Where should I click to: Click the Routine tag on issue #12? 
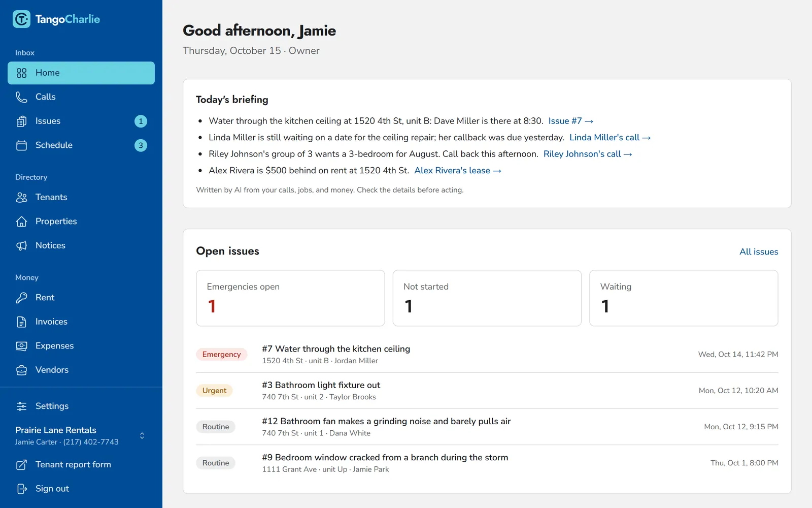[216, 427]
